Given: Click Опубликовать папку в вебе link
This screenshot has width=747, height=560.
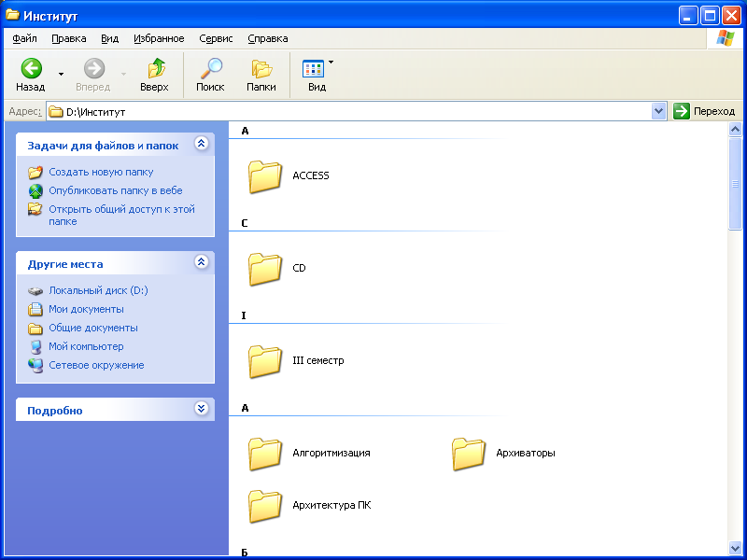Looking at the screenshot, I should click(116, 190).
